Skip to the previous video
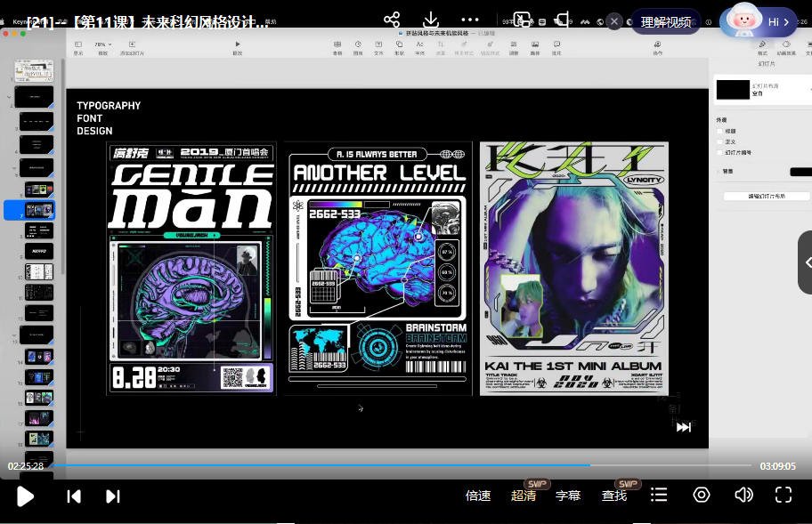812x524 pixels. (75, 496)
